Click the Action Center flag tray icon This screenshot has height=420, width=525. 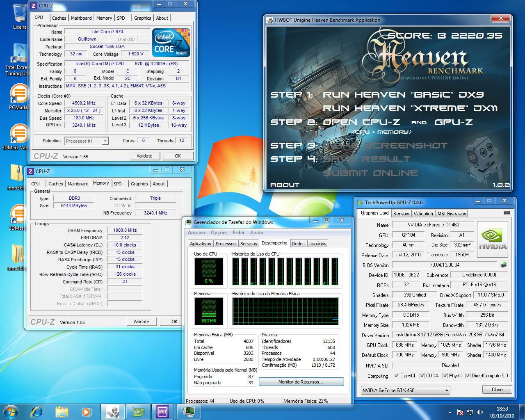pos(460,412)
